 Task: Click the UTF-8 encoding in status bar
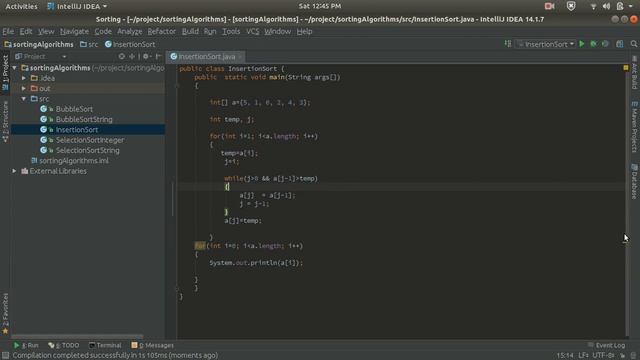click(604, 356)
